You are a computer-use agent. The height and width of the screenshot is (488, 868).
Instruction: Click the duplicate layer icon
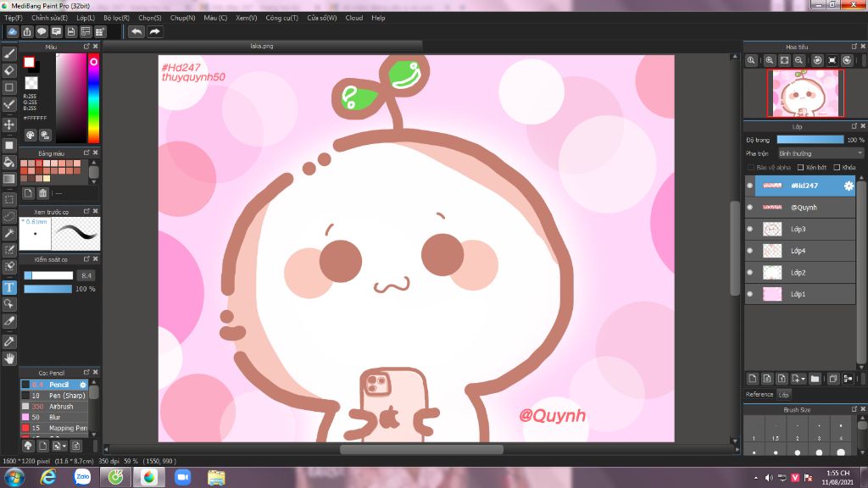click(833, 379)
